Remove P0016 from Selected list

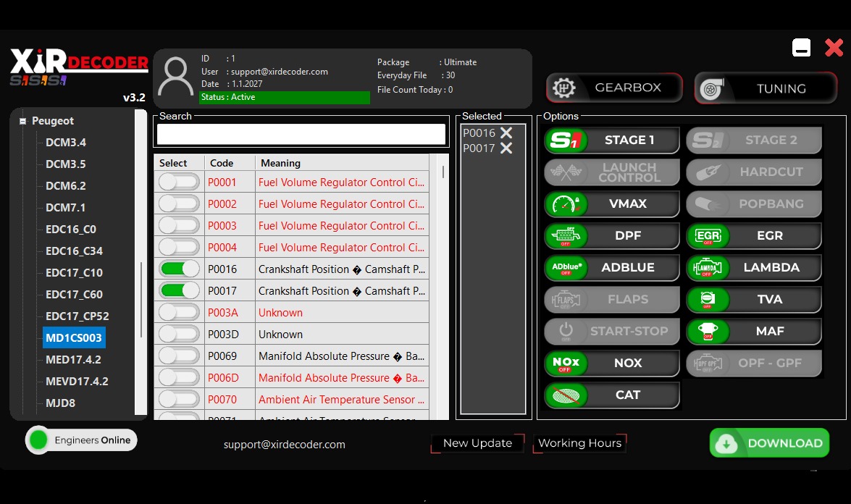coord(506,133)
